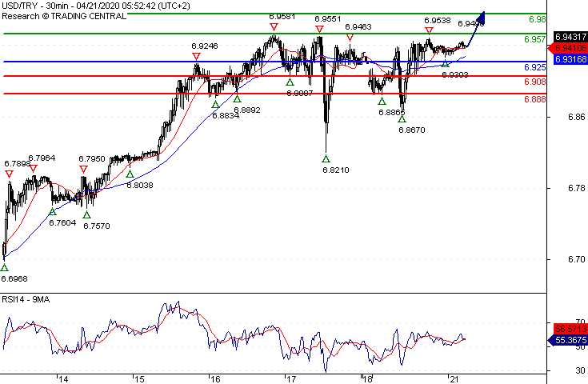
Task: Click the 6.78 price axis label
Action: pos(576,188)
